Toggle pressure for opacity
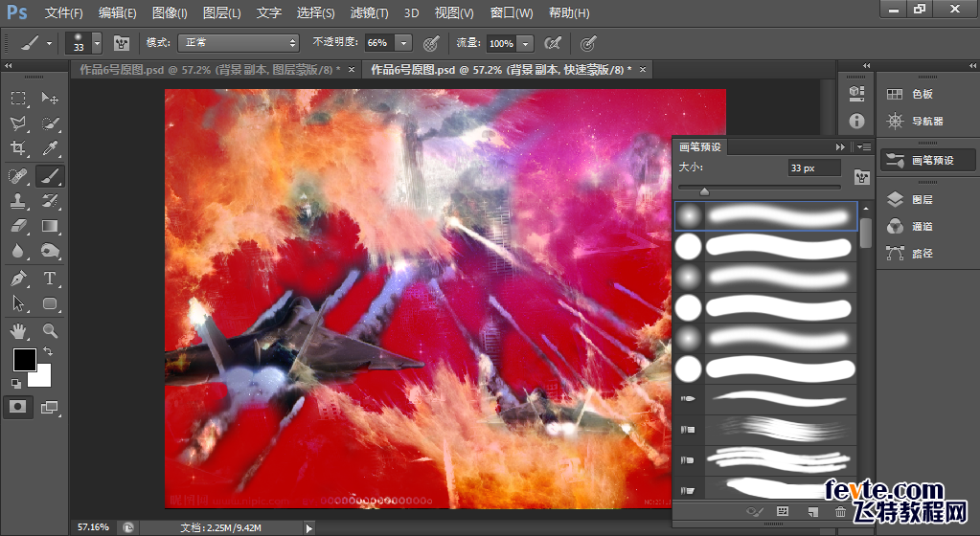980x536 pixels. pyautogui.click(x=431, y=43)
